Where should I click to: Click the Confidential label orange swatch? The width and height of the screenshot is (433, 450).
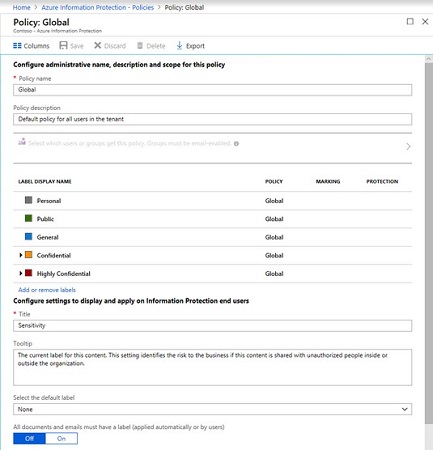pyautogui.click(x=29, y=255)
